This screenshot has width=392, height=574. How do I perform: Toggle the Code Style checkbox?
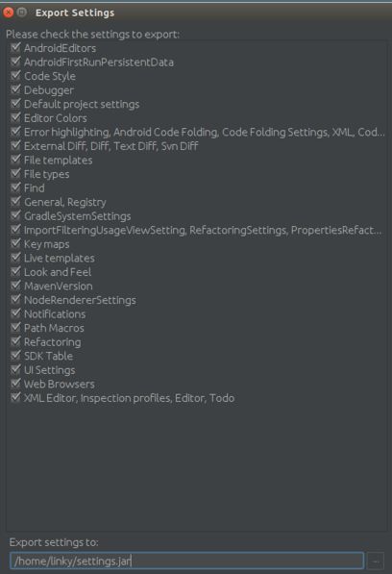pyautogui.click(x=15, y=76)
